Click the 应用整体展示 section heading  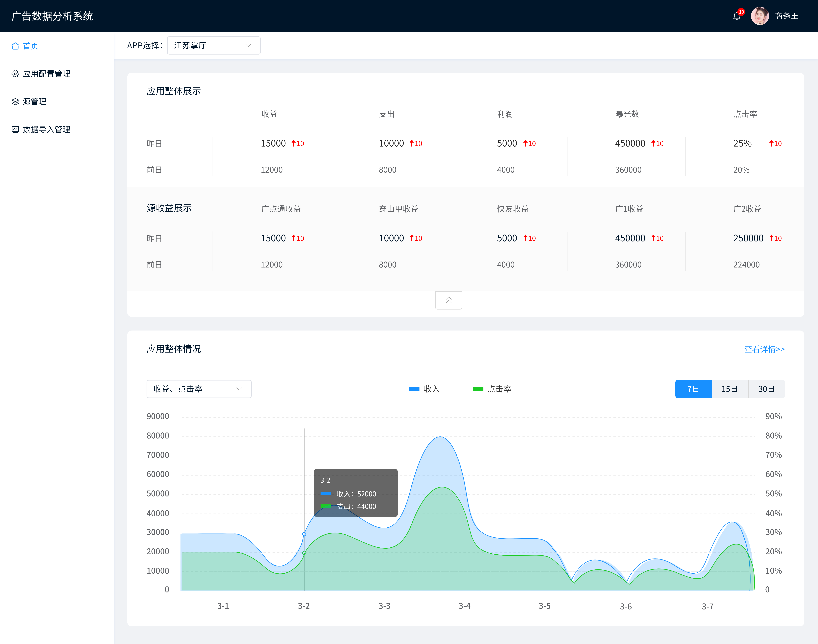pyautogui.click(x=174, y=91)
